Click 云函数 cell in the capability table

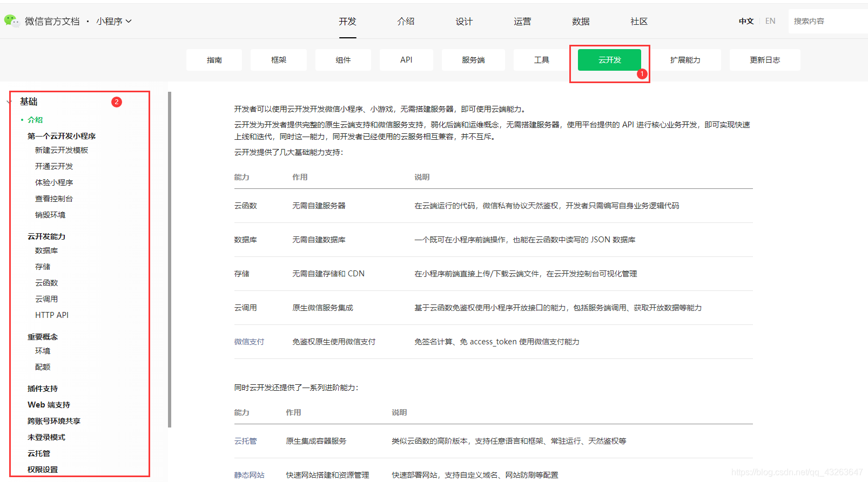245,206
